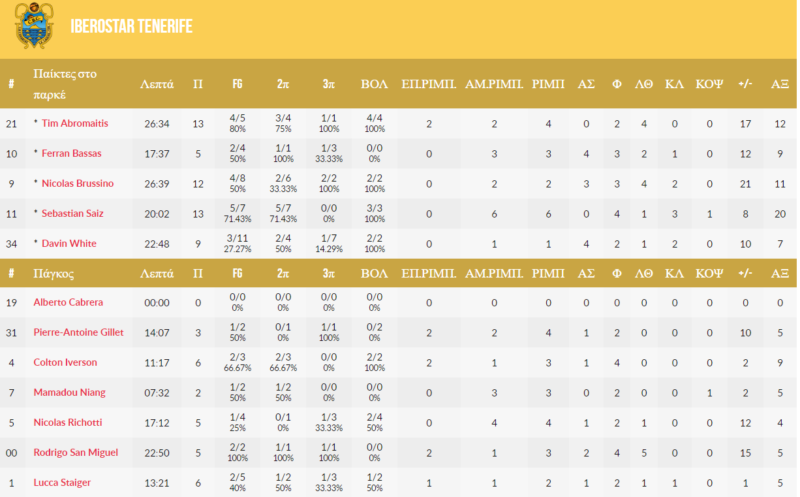Select Nicolas Brussino player name
This screenshot has width=800, height=497.
pyautogui.click(x=77, y=183)
